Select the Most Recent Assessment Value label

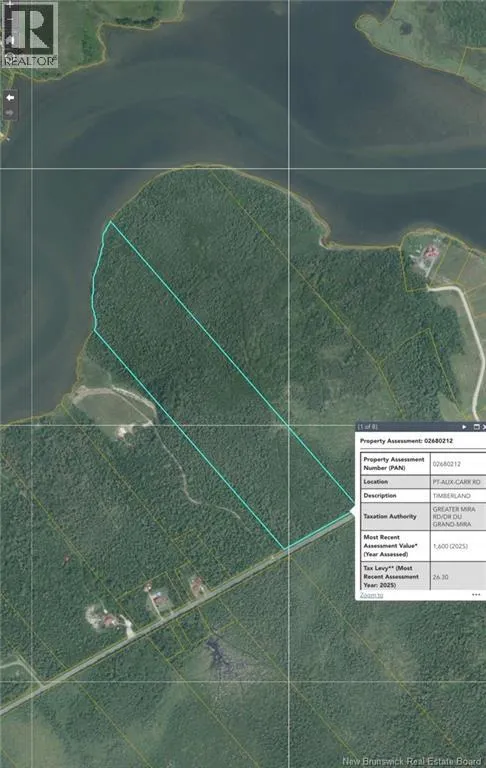pyautogui.click(x=390, y=546)
